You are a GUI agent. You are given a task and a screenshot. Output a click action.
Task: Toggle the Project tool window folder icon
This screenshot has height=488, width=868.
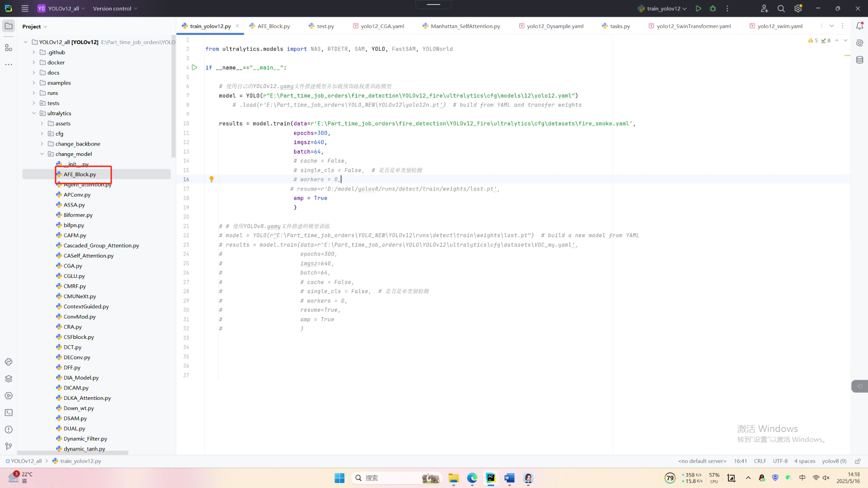pos(9,26)
